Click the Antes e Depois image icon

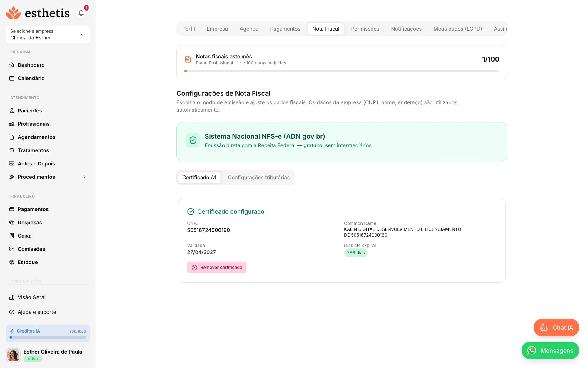click(x=12, y=164)
